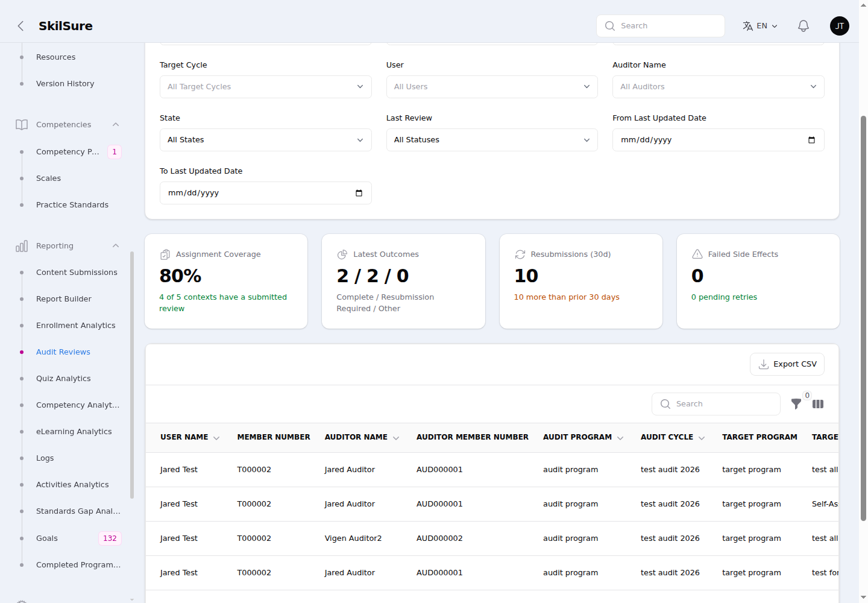Open the State dropdown

(266, 140)
